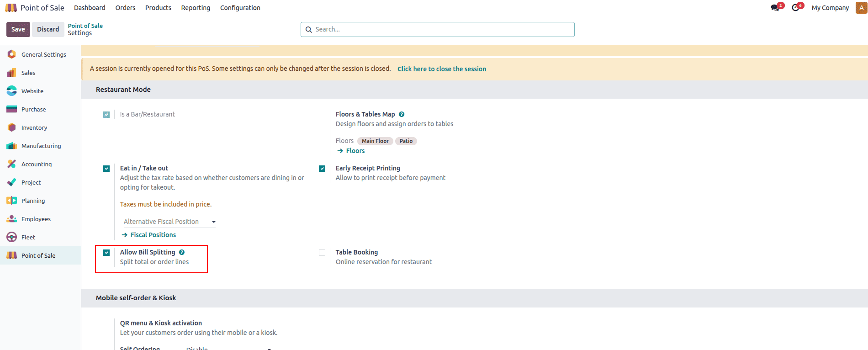The image size is (868, 350).
Task: Open the My Company switcher
Action: [830, 8]
